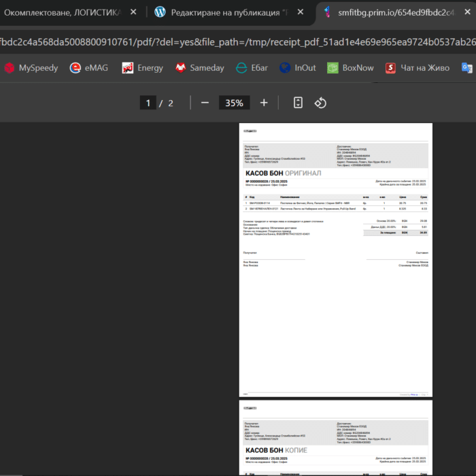Image resolution: width=476 pixels, height=476 pixels.
Task: Open the BoxNow bookmark
Action: 350,67
